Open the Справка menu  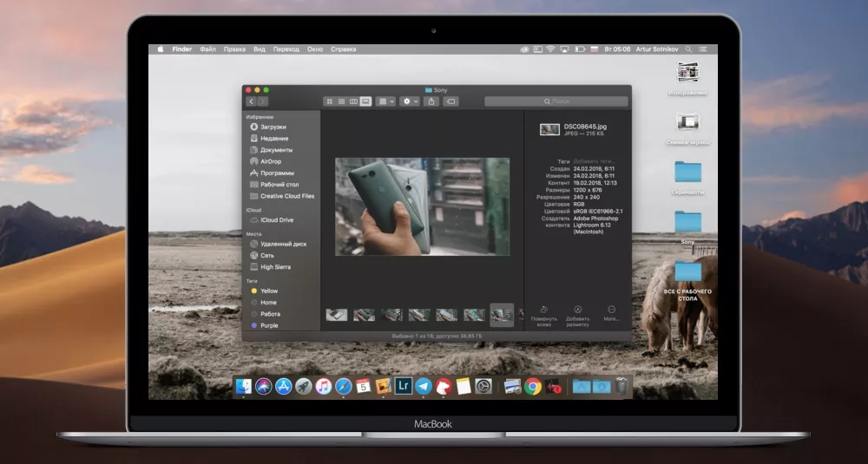click(343, 49)
